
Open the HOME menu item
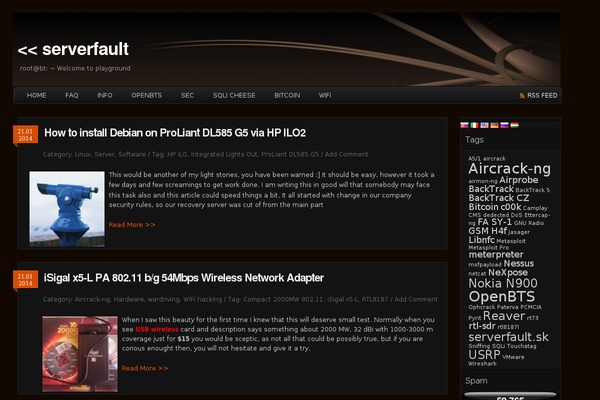click(x=36, y=95)
